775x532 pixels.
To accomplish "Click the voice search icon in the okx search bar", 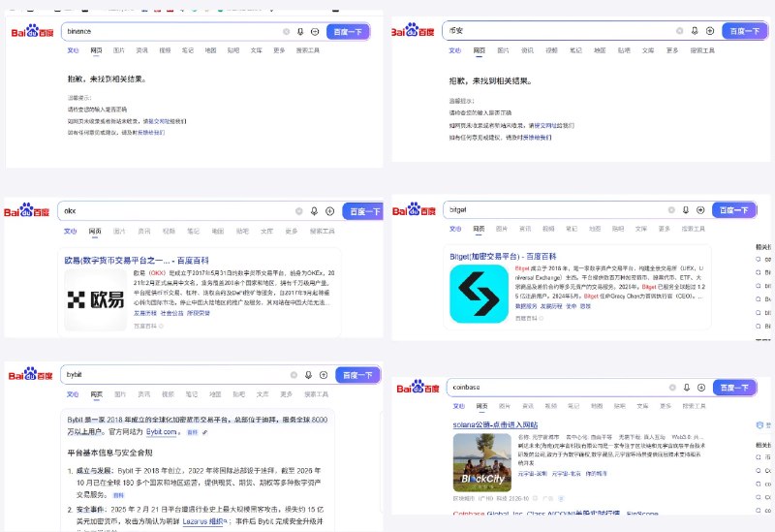I will tap(314, 211).
